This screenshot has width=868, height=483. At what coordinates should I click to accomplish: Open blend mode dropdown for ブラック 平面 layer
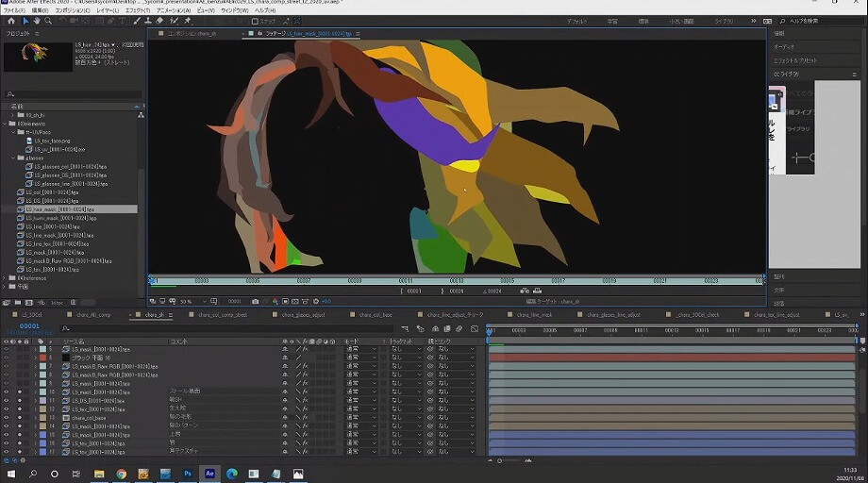pyautogui.click(x=361, y=358)
